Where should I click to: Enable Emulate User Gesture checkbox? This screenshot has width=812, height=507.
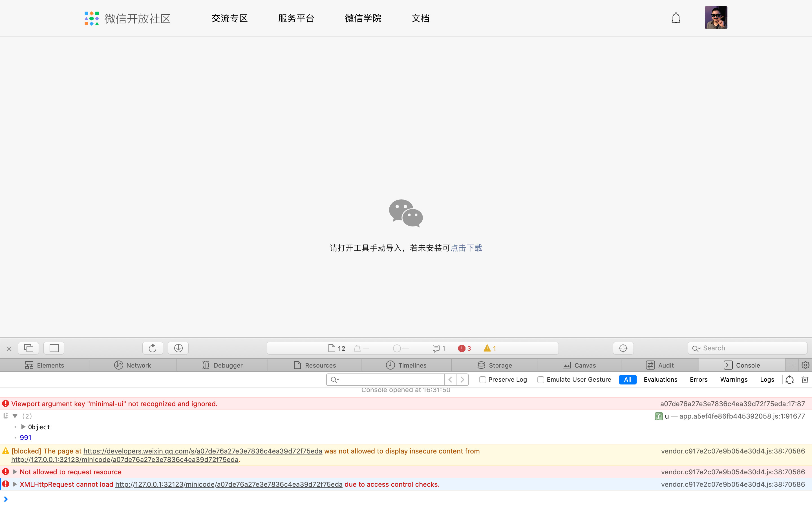pyautogui.click(x=540, y=380)
